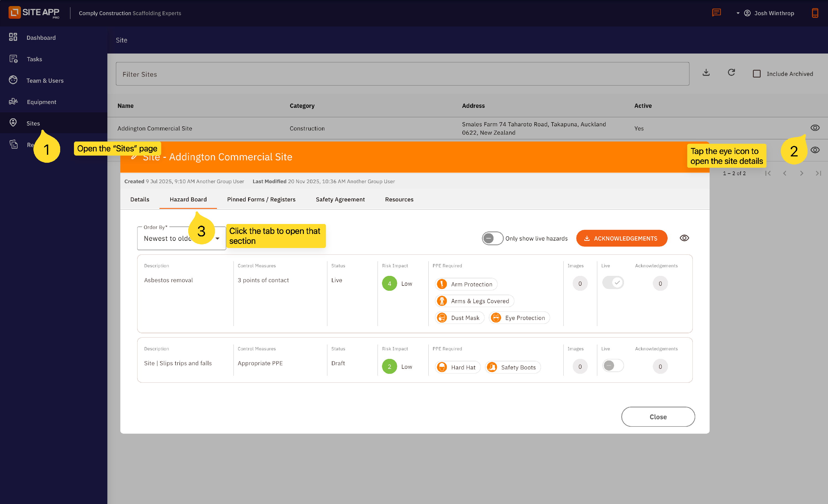Click the Tasks sidebar icon

13,59
